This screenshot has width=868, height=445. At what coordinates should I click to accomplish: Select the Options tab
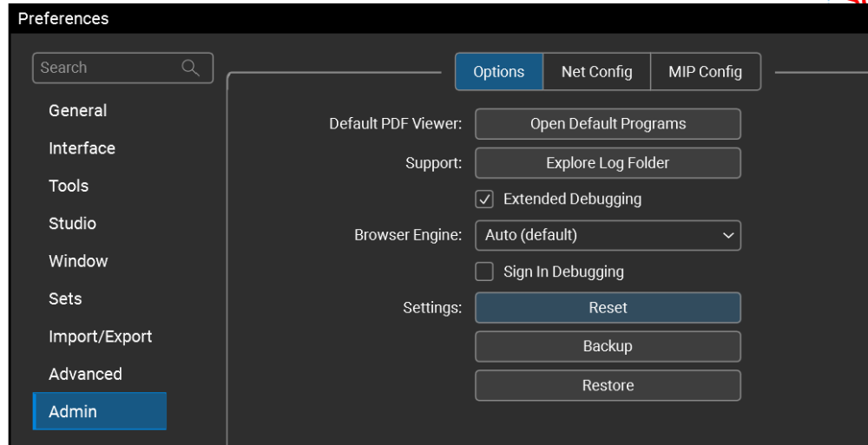tap(499, 72)
